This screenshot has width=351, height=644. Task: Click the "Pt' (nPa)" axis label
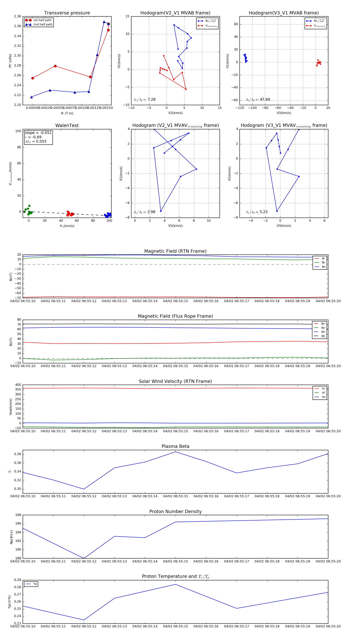(x=10, y=61)
